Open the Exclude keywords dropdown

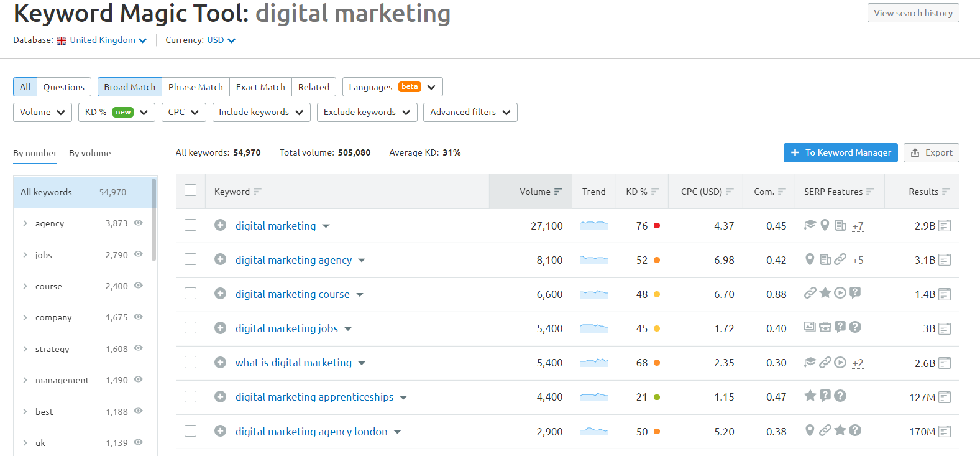[367, 113]
